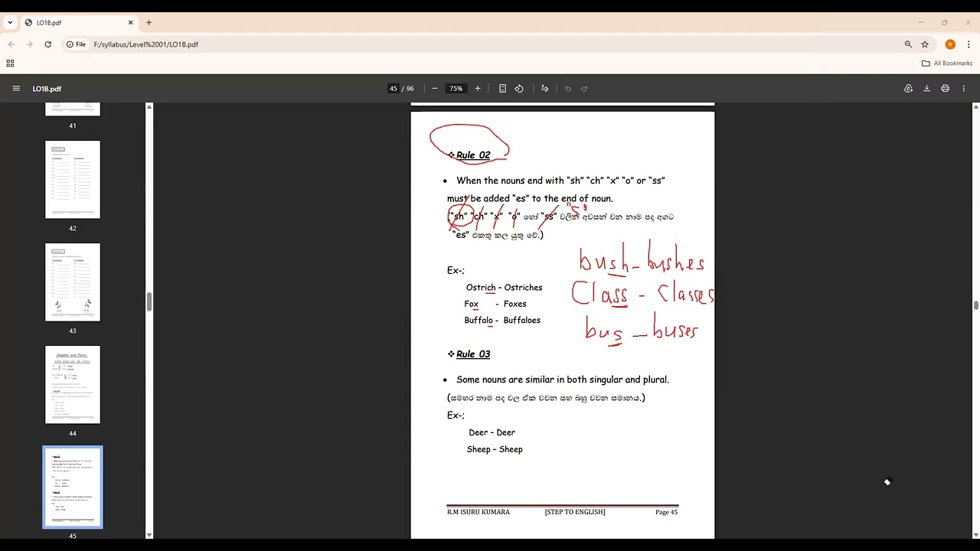Edit the page number field 45
This screenshot has height=551, width=980.
pyautogui.click(x=394, y=89)
